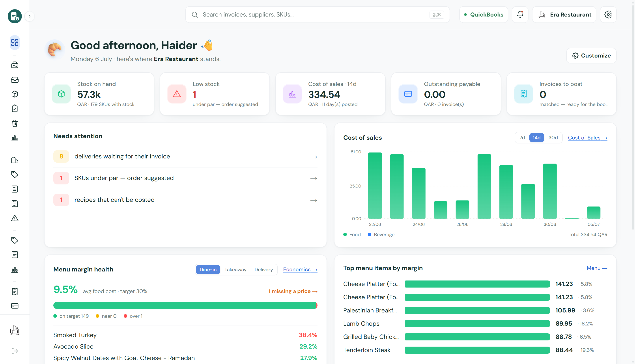Click the Customize button
635x364 pixels.
coord(591,56)
